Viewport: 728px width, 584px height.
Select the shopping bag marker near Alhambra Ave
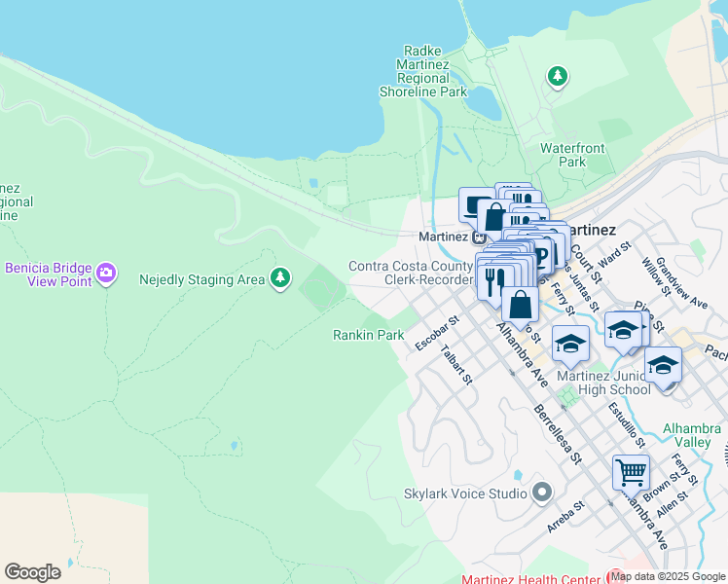tap(520, 306)
